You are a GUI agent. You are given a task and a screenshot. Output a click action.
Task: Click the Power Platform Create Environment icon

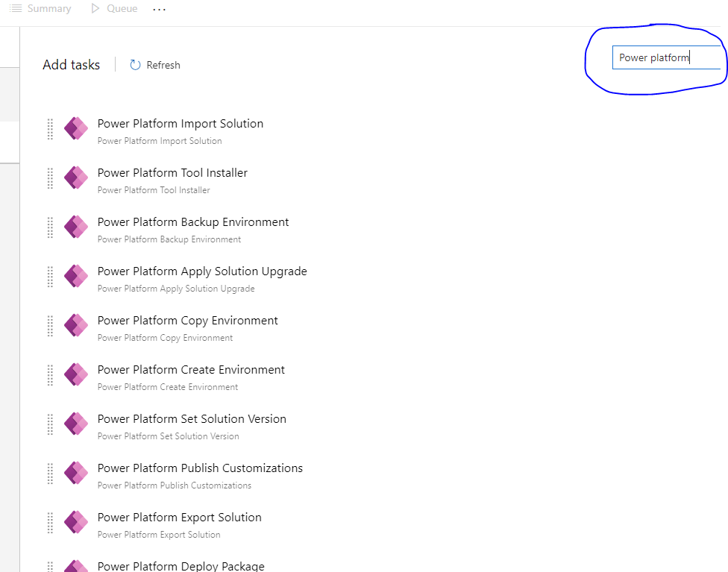tap(76, 374)
